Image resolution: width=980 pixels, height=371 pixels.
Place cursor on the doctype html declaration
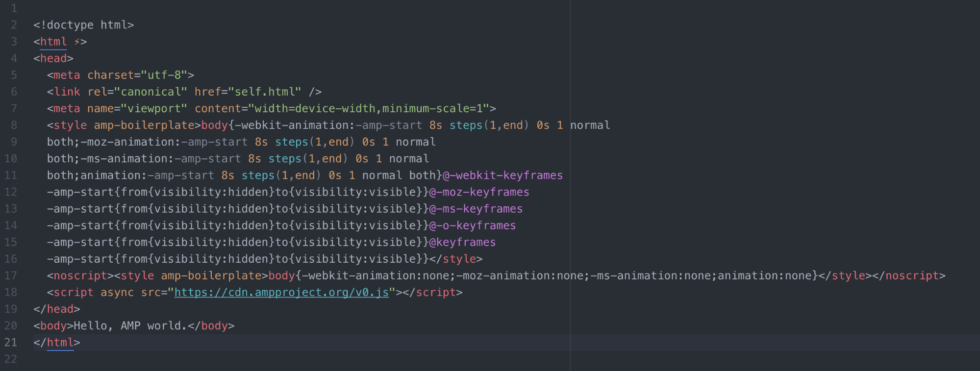click(83, 25)
